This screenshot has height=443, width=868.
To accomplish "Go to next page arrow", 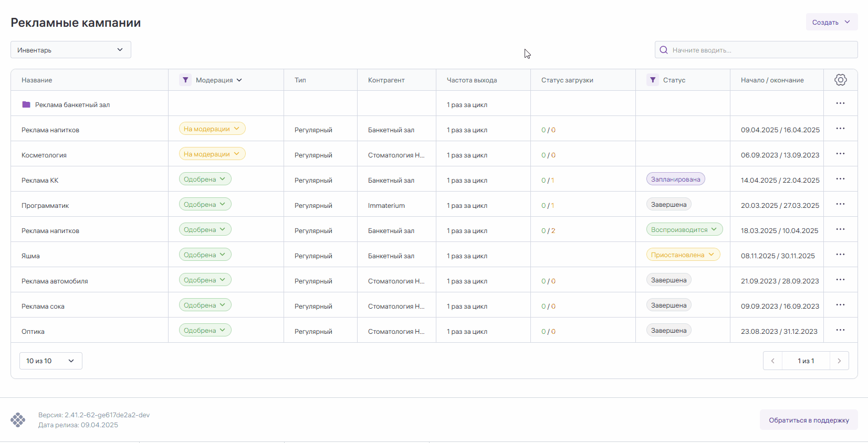I will pyautogui.click(x=839, y=361).
